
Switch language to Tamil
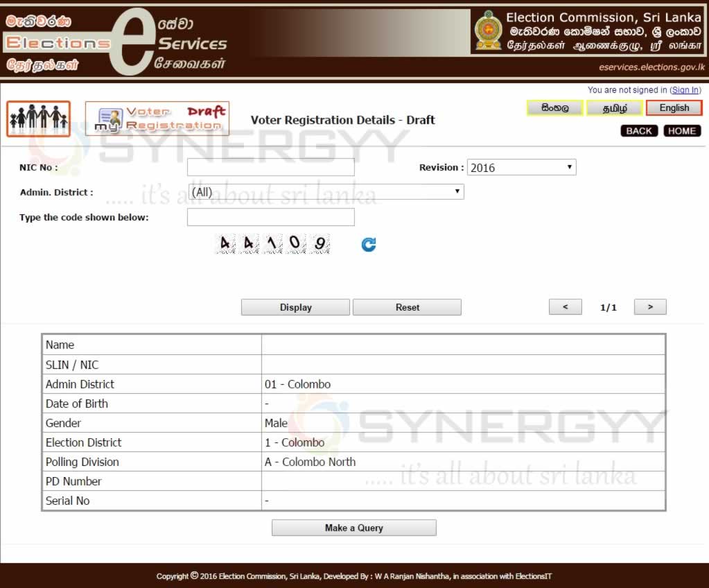click(615, 108)
